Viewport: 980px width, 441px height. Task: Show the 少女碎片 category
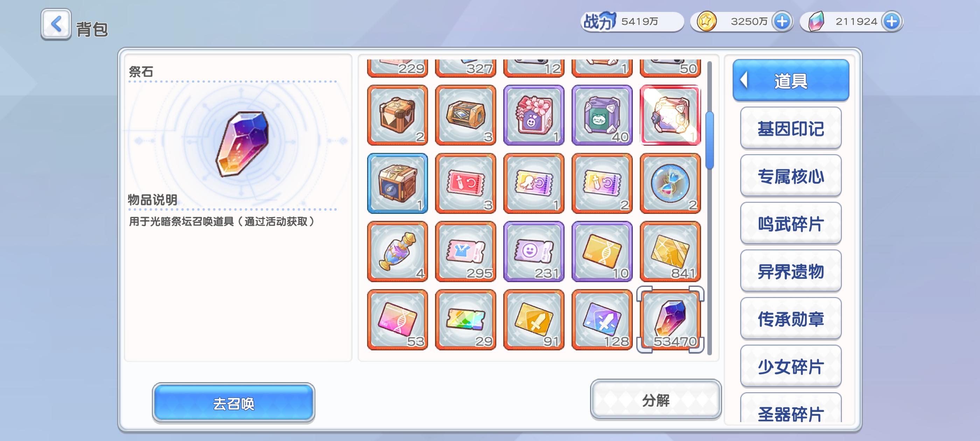coord(791,366)
